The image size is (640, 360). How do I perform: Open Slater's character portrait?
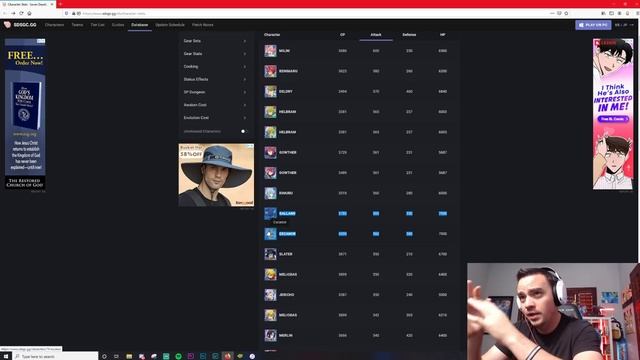point(270,254)
